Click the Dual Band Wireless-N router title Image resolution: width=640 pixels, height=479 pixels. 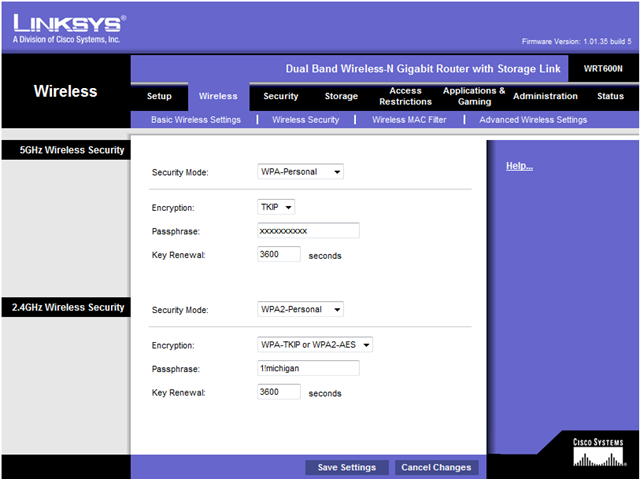[423, 69]
